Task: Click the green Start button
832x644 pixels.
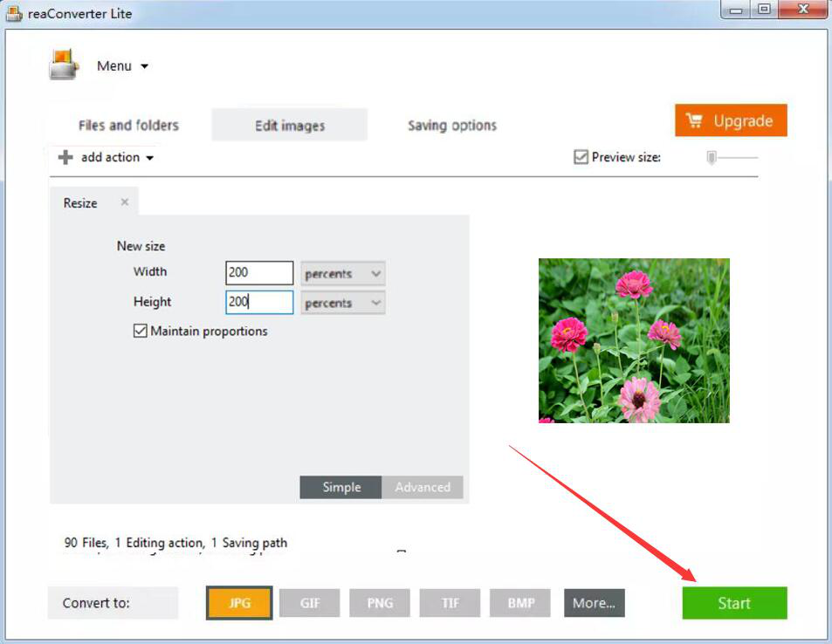Action: click(735, 603)
